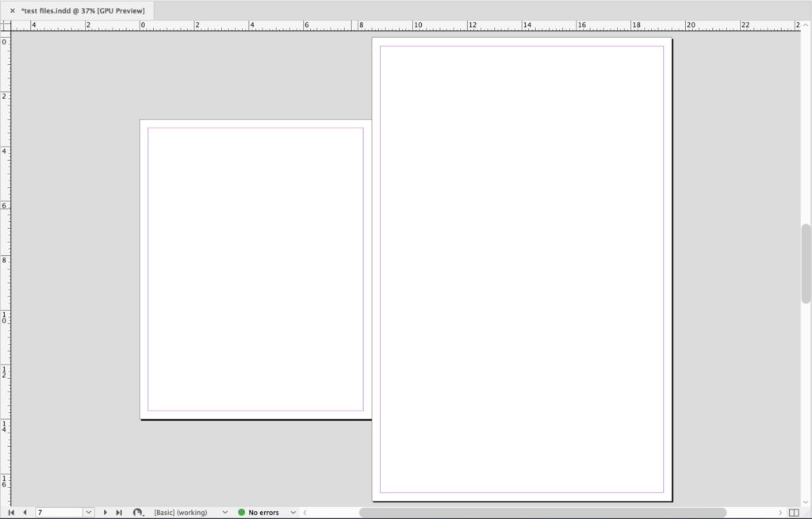This screenshot has width=812, height=519.
Task: Click the page number field showing 7
Action: tap(56, 512)
